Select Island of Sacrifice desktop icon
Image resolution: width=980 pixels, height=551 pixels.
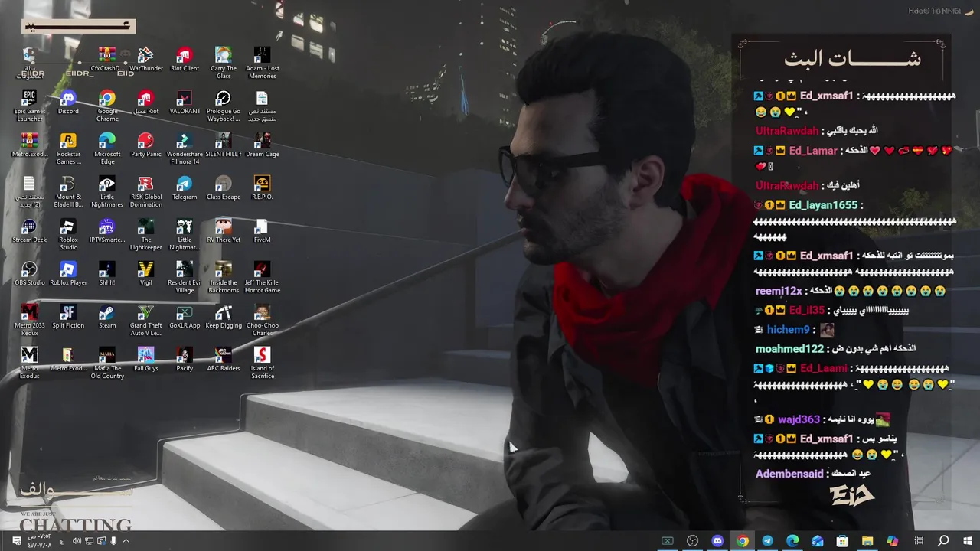tap(262, 364)
